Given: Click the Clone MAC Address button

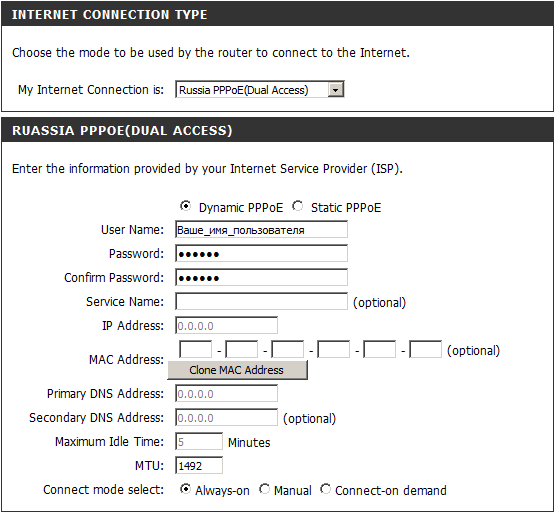Looking at the screenshot, I should click(x=237, y=370).
